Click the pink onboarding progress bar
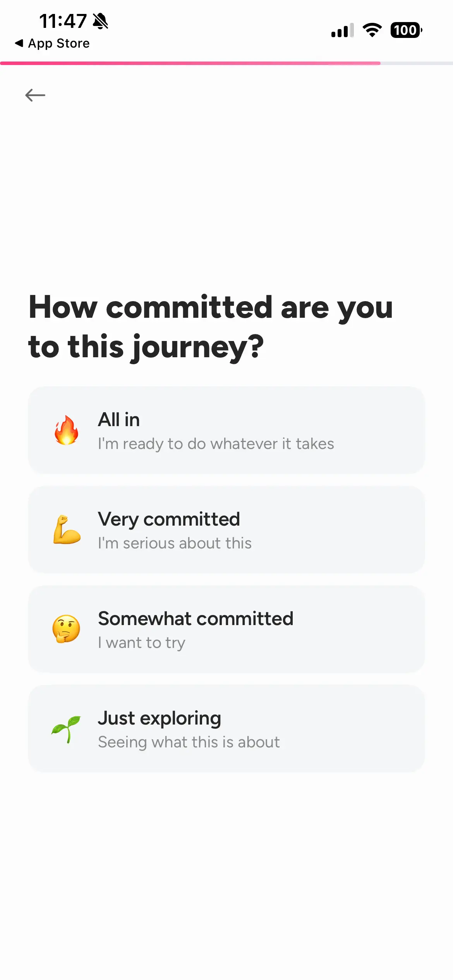 pyautogui.click(x=190, y=63)
